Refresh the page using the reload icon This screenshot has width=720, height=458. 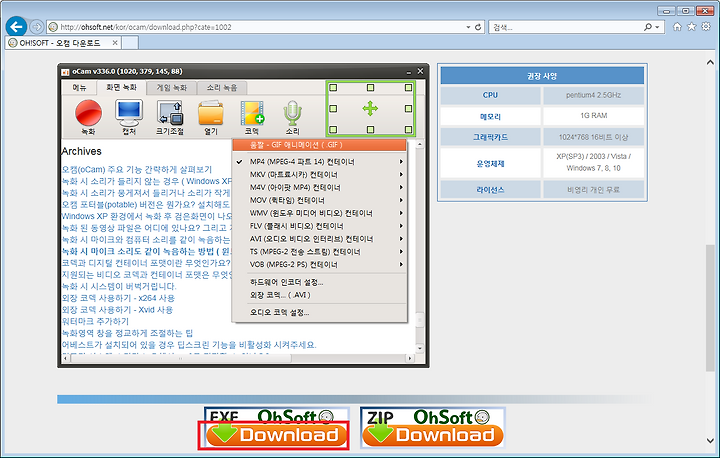click(478, 27)
